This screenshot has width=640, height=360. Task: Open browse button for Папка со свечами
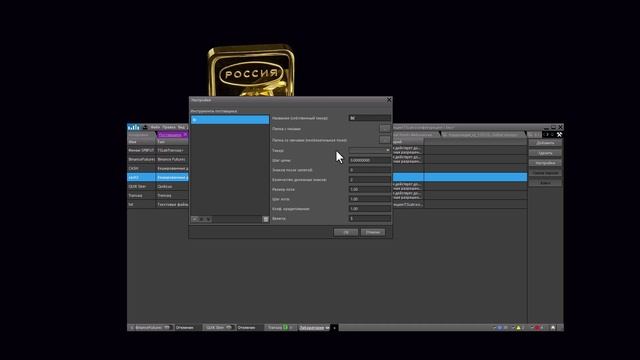[x=384, y=140]
